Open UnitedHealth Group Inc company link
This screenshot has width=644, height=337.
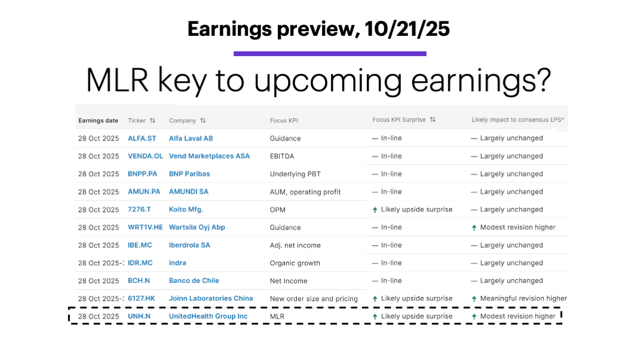point(208,317)
